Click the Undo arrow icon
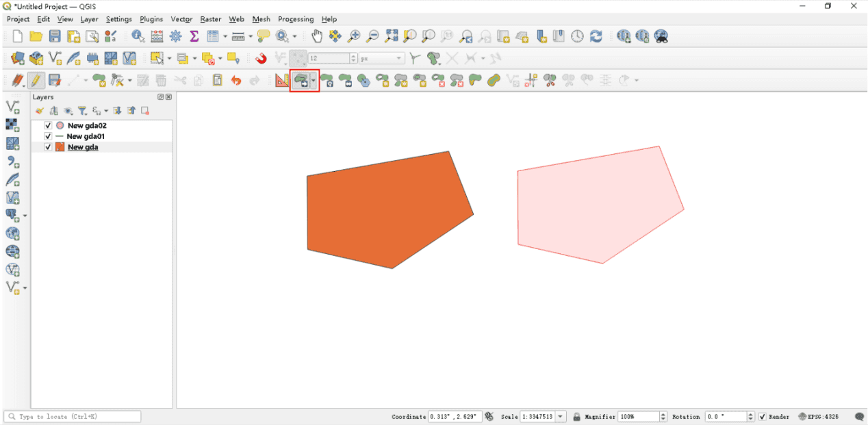Image resolution: width=868 pixels, height=425 pixels. pos(236,81)
